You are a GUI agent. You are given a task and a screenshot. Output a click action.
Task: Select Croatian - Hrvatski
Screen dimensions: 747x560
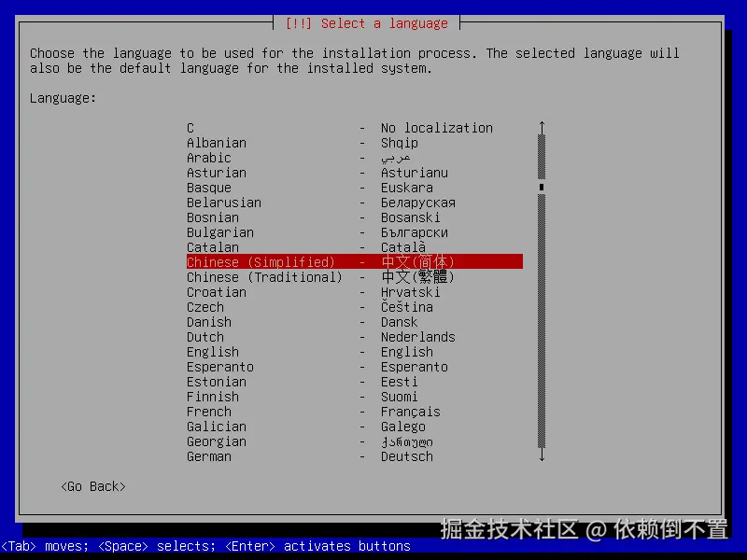click(355, 292)
